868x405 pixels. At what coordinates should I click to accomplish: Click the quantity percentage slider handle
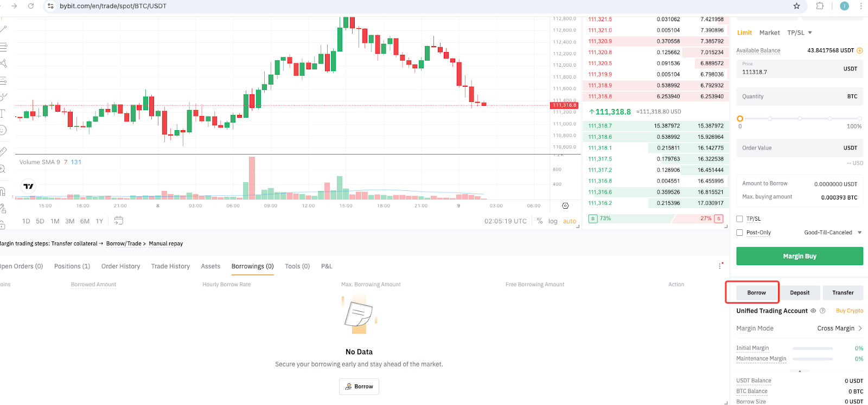(740, 118)
